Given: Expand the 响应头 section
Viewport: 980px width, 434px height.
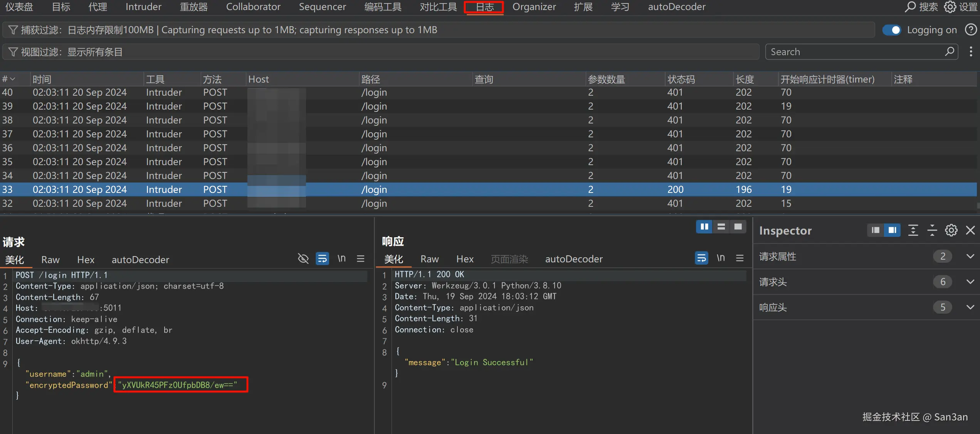Looking at the screenshot, I should click(970, 307).
